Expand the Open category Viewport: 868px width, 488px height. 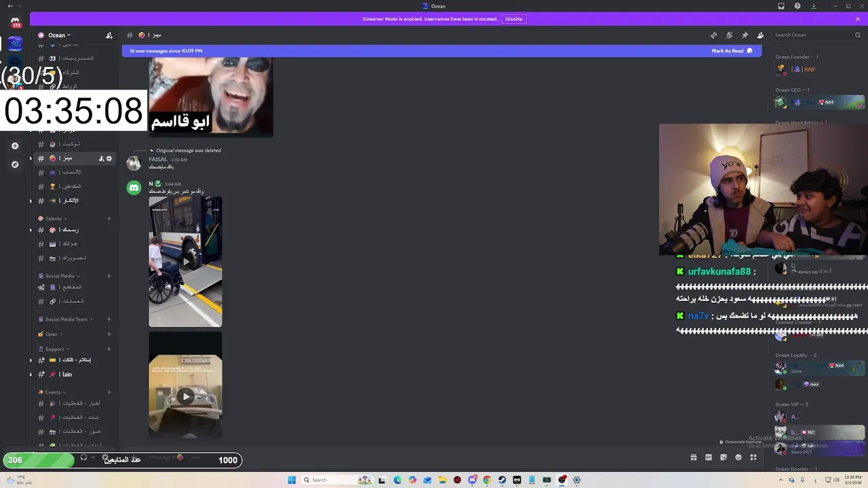click(x=50, y=334)
